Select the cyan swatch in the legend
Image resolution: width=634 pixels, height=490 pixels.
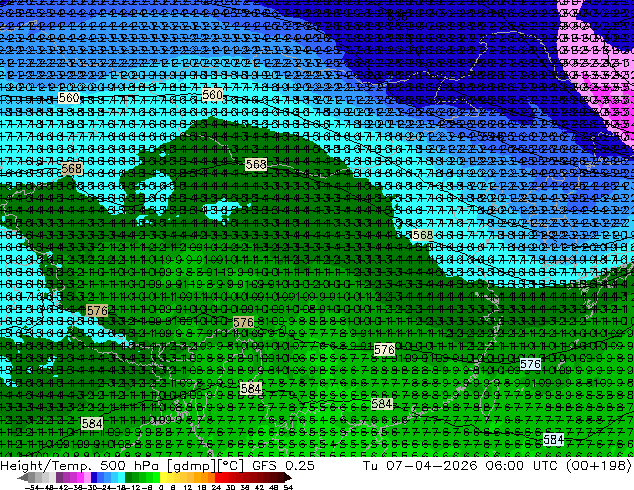click(121, 477)
